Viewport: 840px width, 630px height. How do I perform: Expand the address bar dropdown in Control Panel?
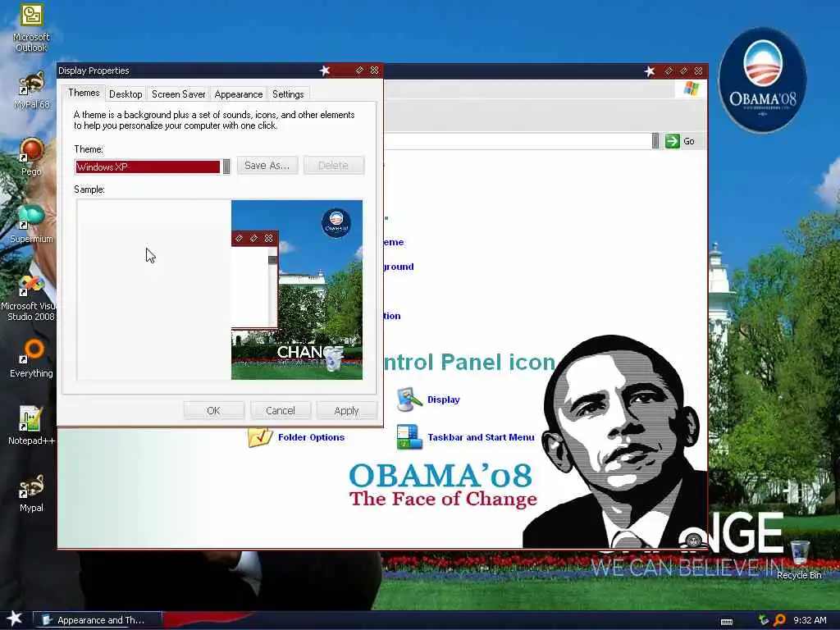[x=655, y=141]
